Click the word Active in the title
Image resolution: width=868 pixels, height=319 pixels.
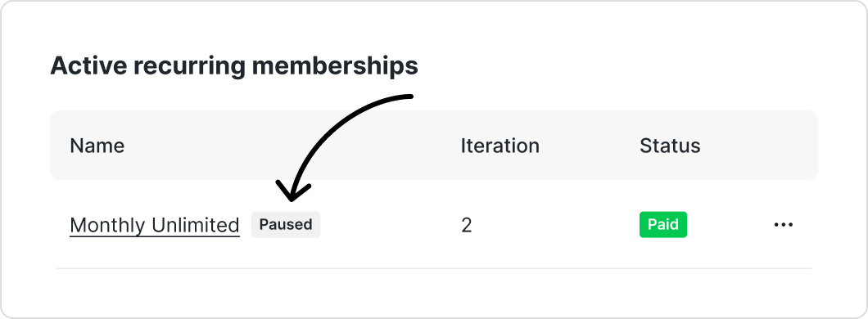(x=88, y=65)
